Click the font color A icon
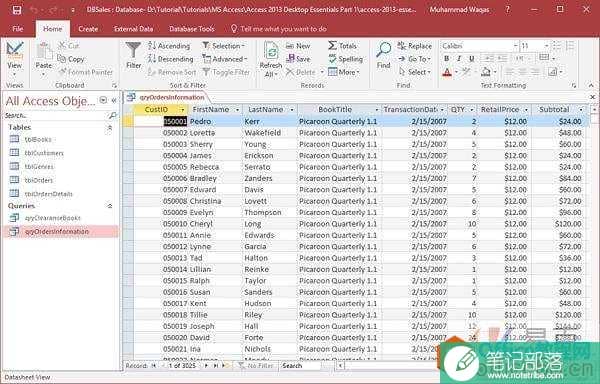Image resolution: width=600 pixels, height=384 pixels. (x=447, y=72)
